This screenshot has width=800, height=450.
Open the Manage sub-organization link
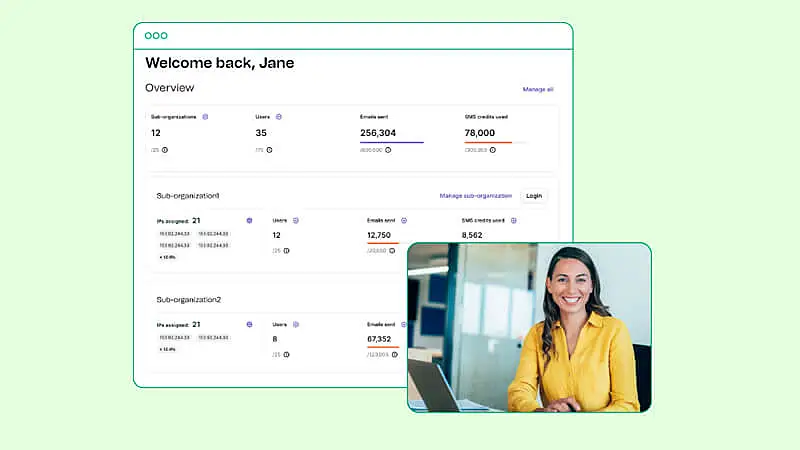(475, 196)
